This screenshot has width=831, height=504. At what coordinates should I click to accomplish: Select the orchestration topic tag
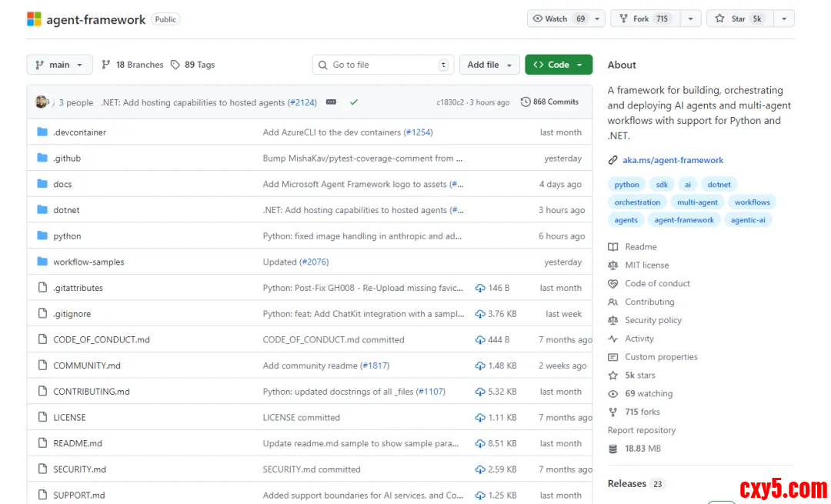point(637,202)
